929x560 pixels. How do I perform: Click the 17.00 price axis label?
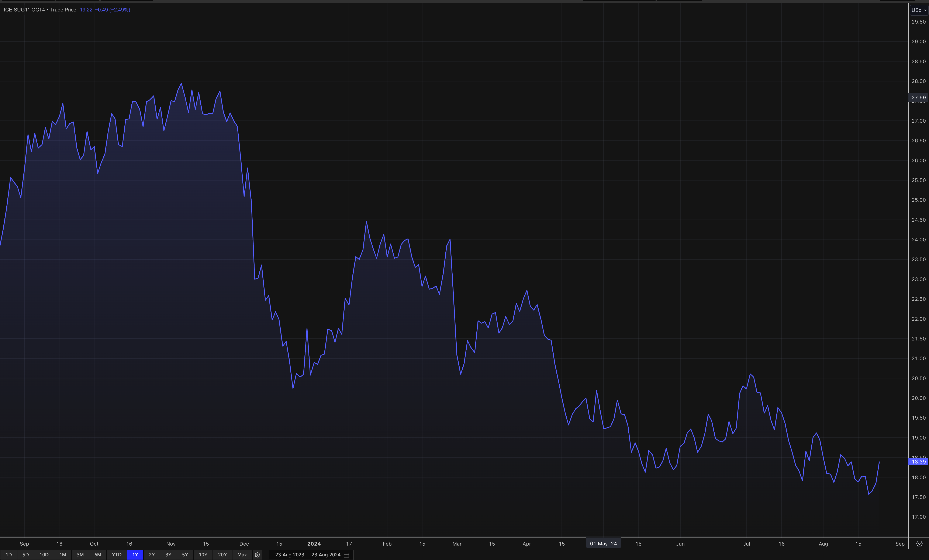(918, 517)
